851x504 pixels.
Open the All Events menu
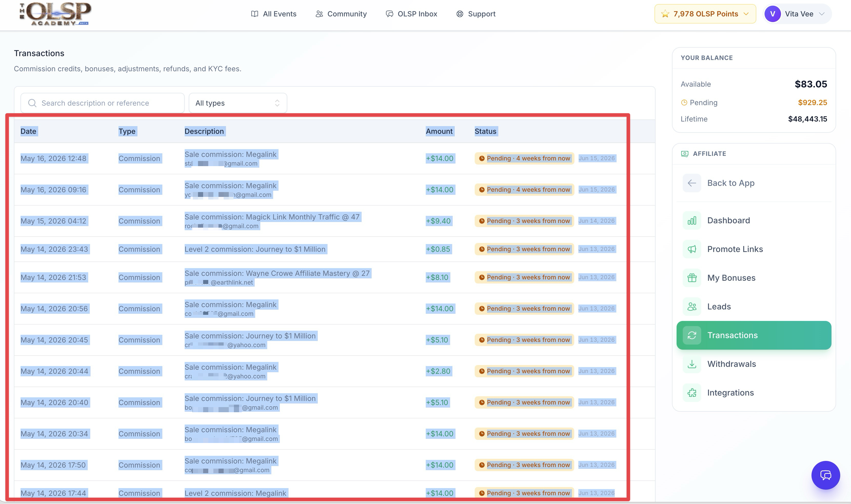click(273, 14)
